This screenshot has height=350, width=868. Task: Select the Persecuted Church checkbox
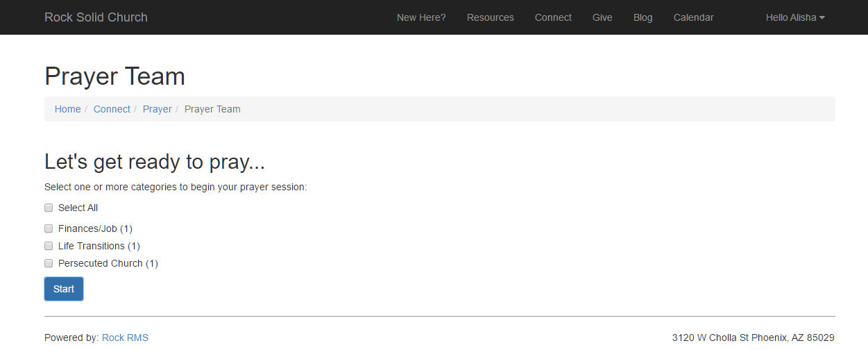pos(49,263)
